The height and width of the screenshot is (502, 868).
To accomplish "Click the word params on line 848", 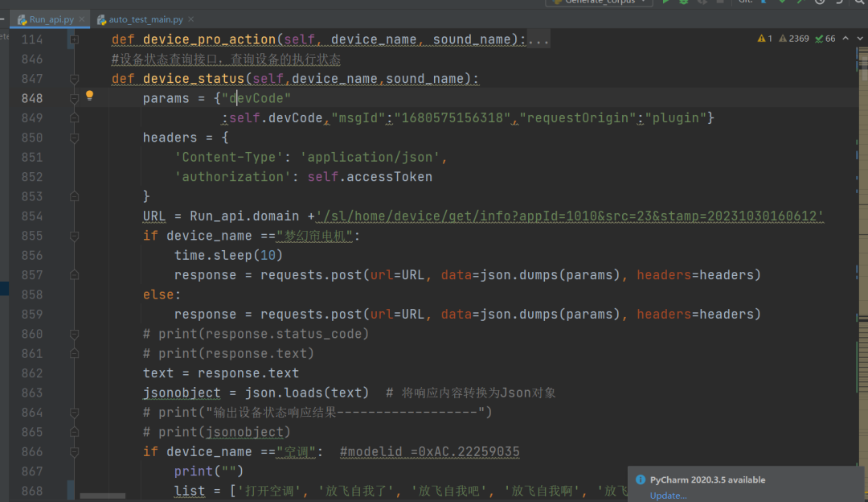I will point(166,98).
